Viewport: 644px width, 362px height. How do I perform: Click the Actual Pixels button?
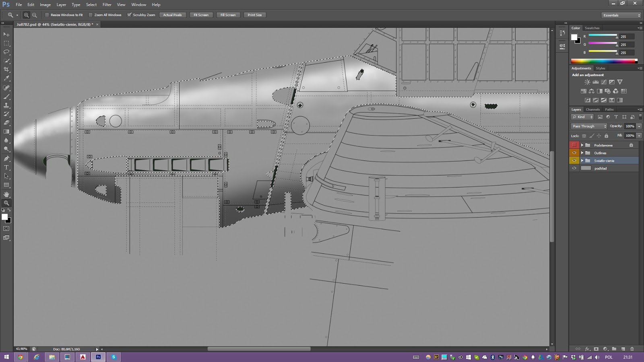click(172, 15)
